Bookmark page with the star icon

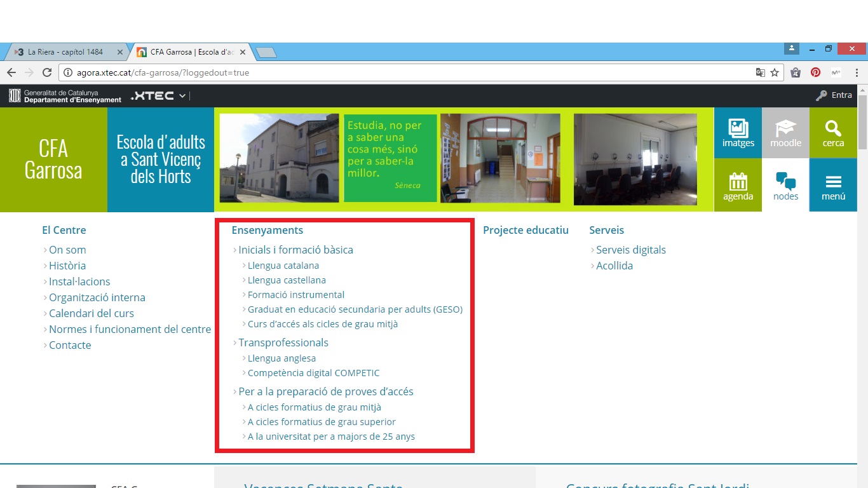coord(775,72)
